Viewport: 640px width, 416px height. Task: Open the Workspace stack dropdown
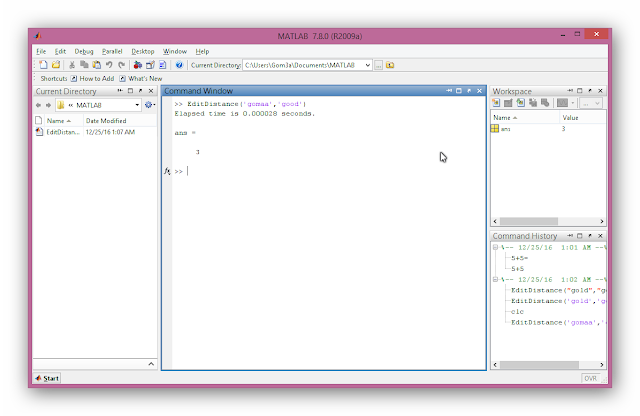591,104
